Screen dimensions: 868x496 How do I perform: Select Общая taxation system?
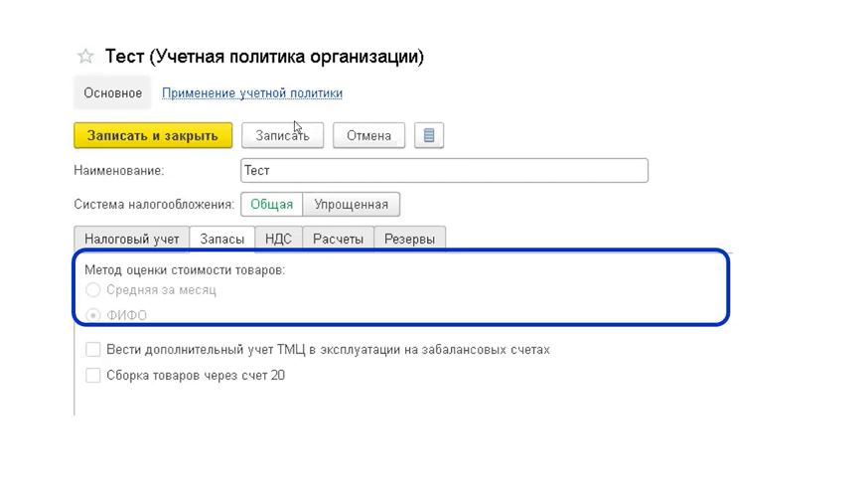pyautogui.click(x=271, y=204)
